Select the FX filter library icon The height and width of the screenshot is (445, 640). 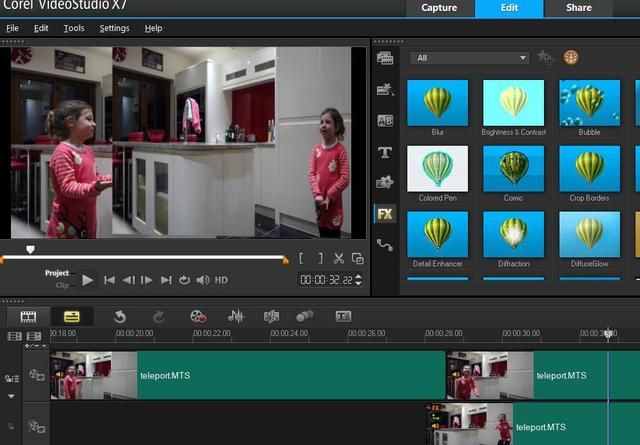click(x=385, y=214)
